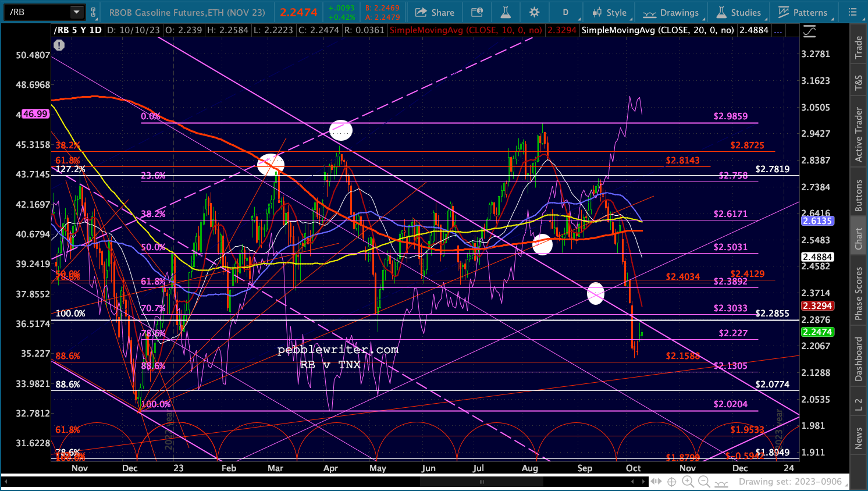Open the Studies menu
868x491 pixels.
pos(738,12)
